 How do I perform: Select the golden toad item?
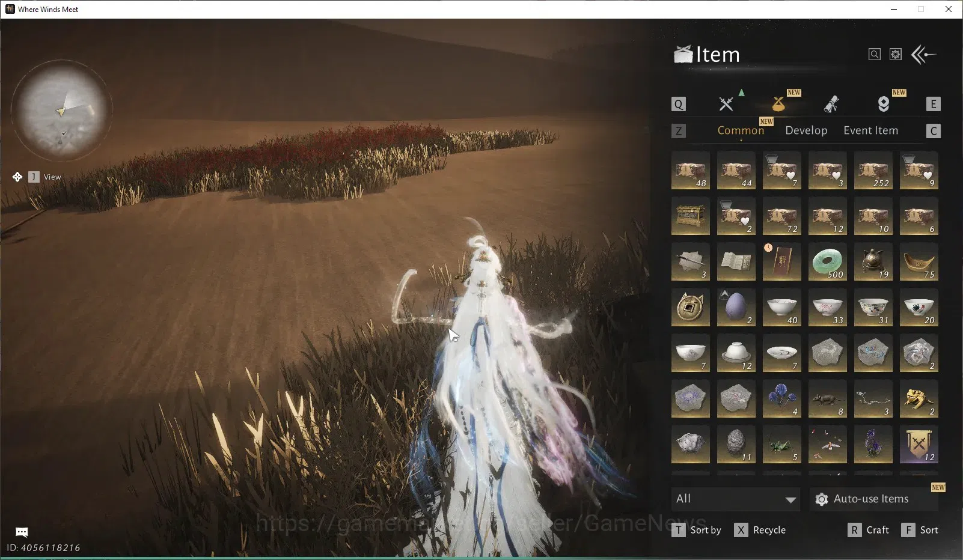pos(919,399)
